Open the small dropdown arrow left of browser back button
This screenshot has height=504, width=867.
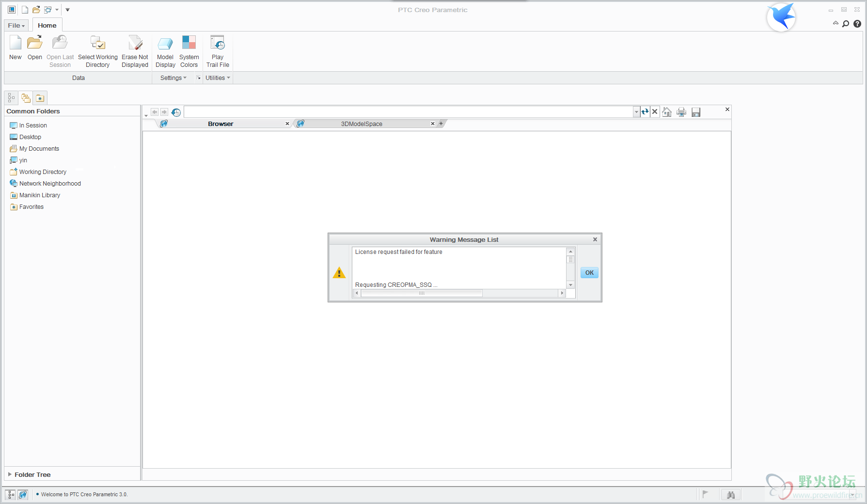click(146, 115)
